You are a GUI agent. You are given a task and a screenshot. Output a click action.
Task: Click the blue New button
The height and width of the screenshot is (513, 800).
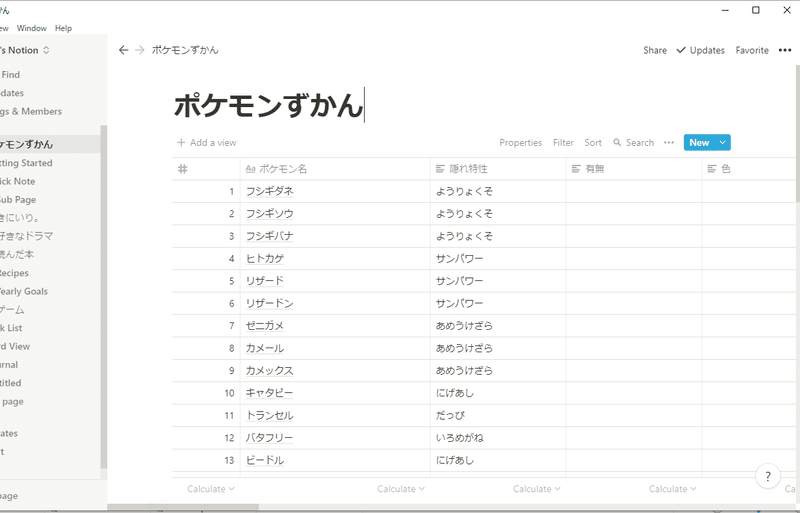click(699, 142)
